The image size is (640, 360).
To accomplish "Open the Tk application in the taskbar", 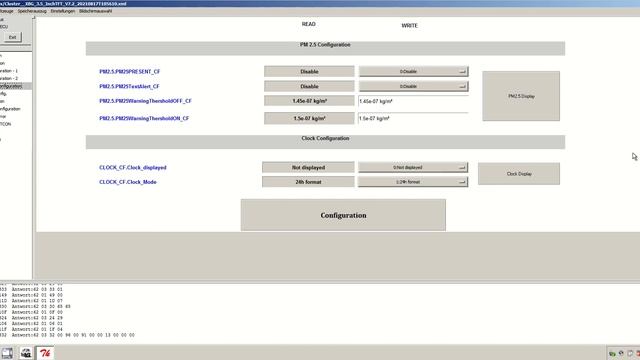I will pos(45,353).
